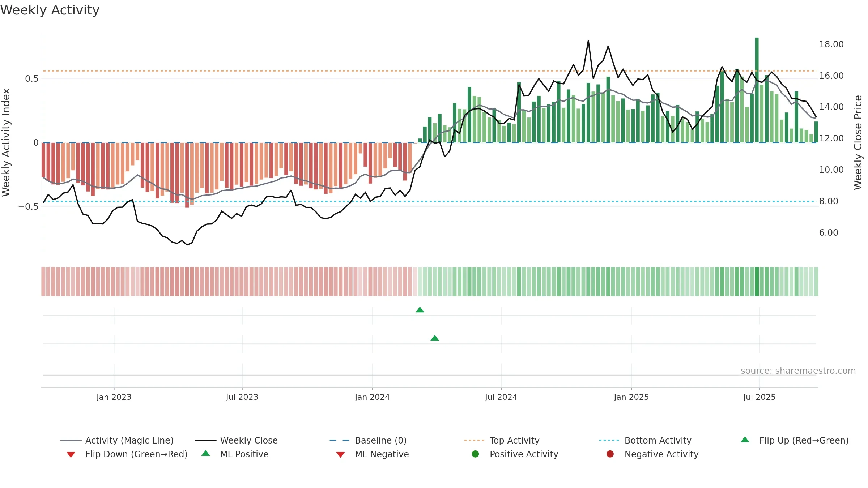Click the Bottom Activity dotted cyan legend icon

[x=609, y=440]
